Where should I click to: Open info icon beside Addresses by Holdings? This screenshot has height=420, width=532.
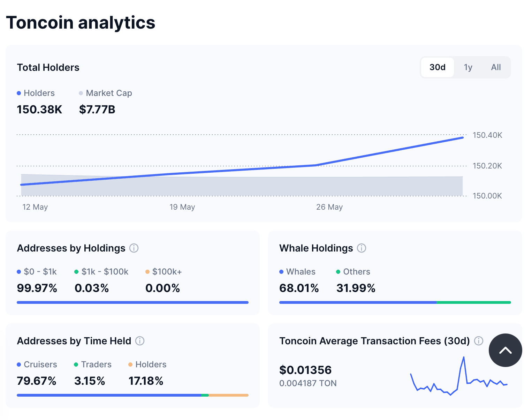coord(134,248)
